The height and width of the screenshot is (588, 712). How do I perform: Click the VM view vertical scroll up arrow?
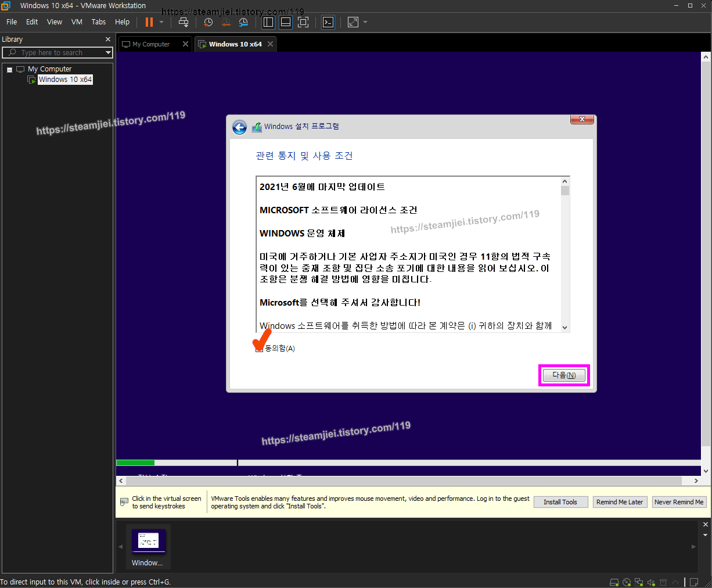pyautogui.click(x=706, y=57)
